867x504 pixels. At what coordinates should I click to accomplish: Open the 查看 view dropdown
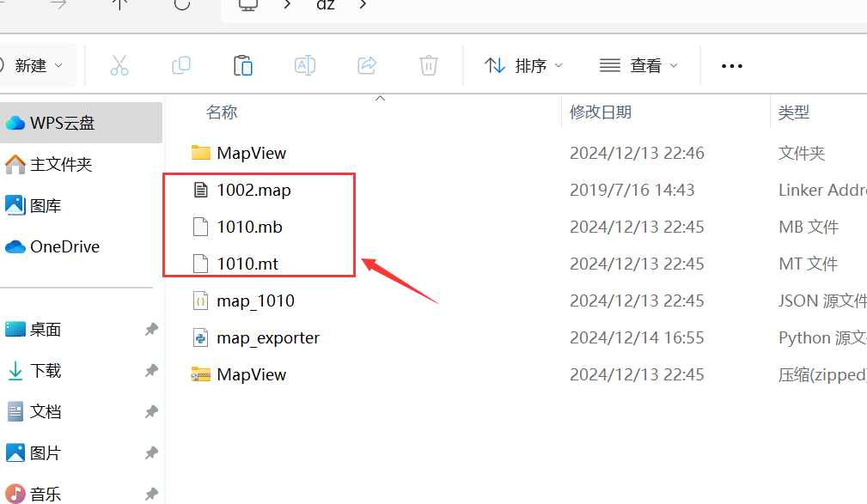coord(638,66)
